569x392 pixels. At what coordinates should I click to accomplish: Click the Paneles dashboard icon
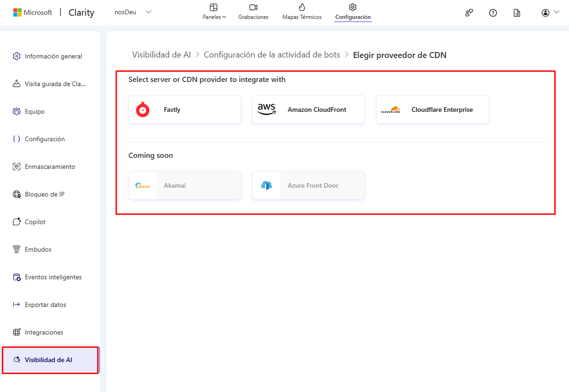(x=214, y=7)
